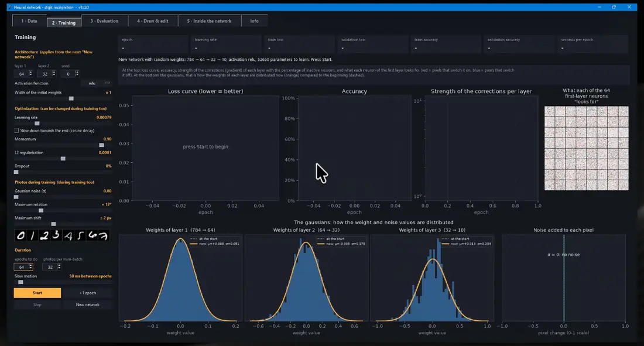Click the Noise added to each pixel plot
Image resolution: width=644 pixels, height=346 pixels.
pyautogui.click(x=563, y=278)
